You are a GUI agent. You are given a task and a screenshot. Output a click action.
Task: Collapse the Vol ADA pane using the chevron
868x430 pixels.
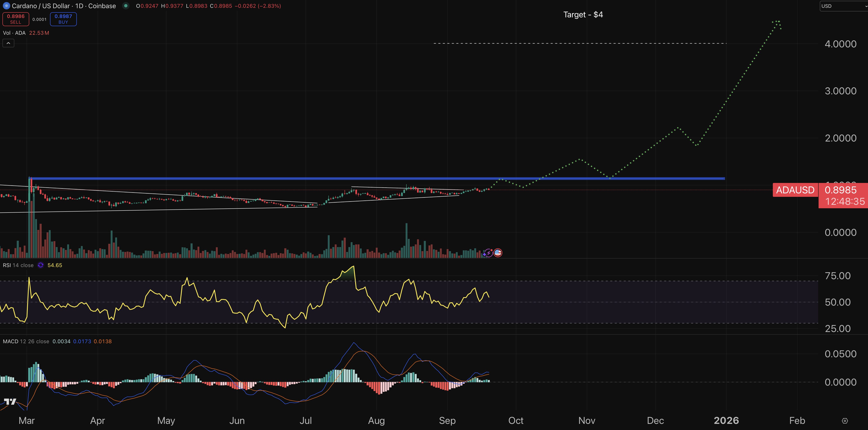point(8,43)
